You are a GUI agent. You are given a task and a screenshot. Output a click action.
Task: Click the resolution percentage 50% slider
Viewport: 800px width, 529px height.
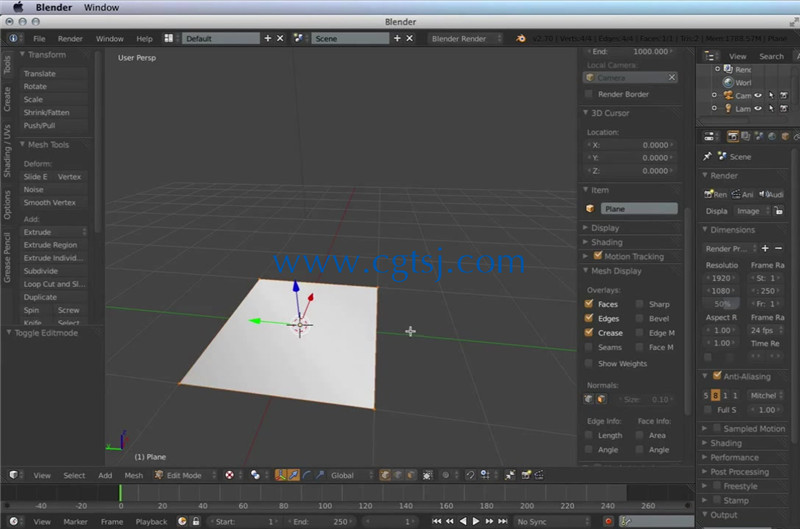pos(722,304)
